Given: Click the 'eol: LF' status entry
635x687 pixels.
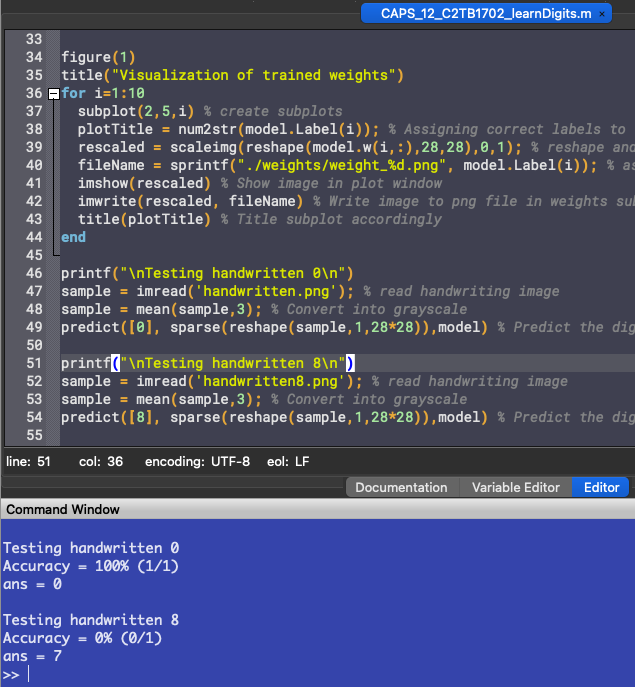Looking at the screenshot, I should tap(288, 461).
